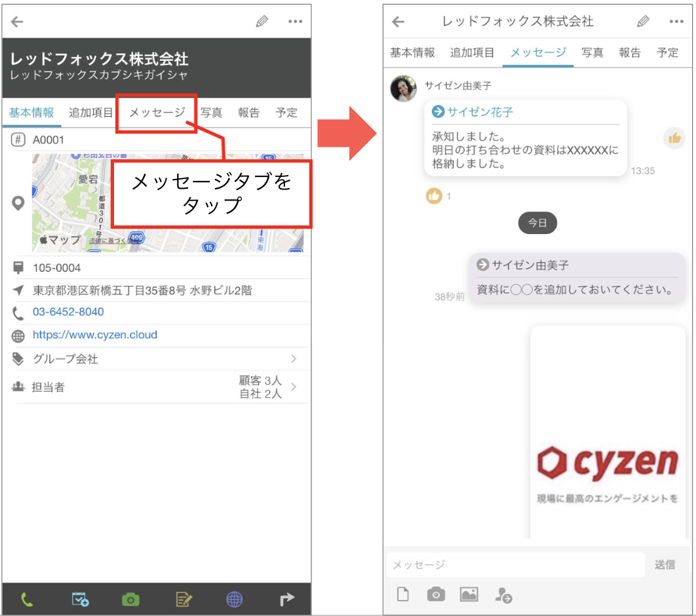696x616 pixels.
Task: Tap the route turn-arrow icon
Action: tap(287, 600)
